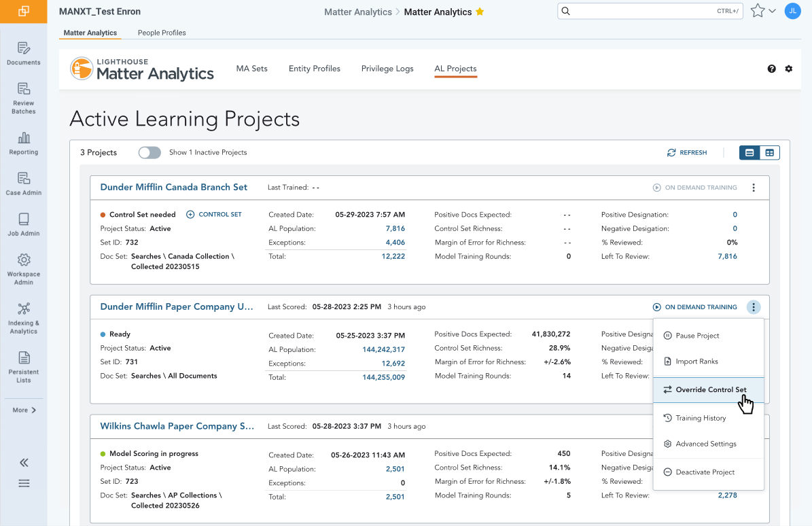Close kebab menu on Dunder Mifflin Paper card
812x526 pixels.
point(754,307)
